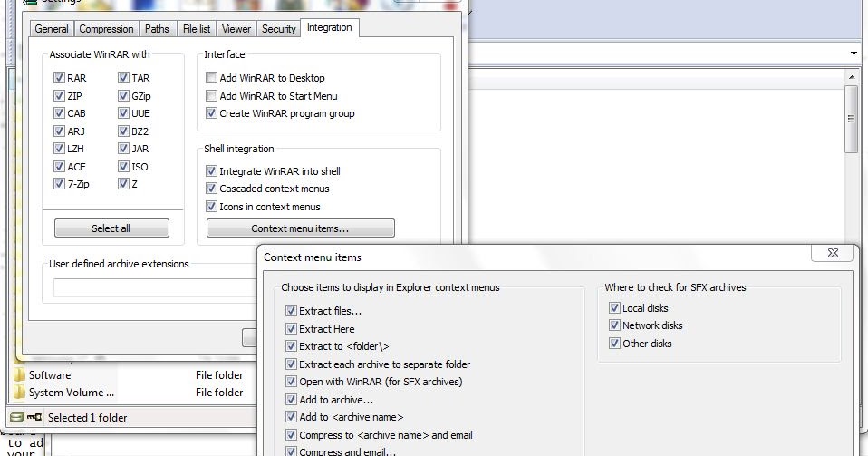Toggle the LZH association checkbox
Screen dimensions: 868x456
click(59, 149)
